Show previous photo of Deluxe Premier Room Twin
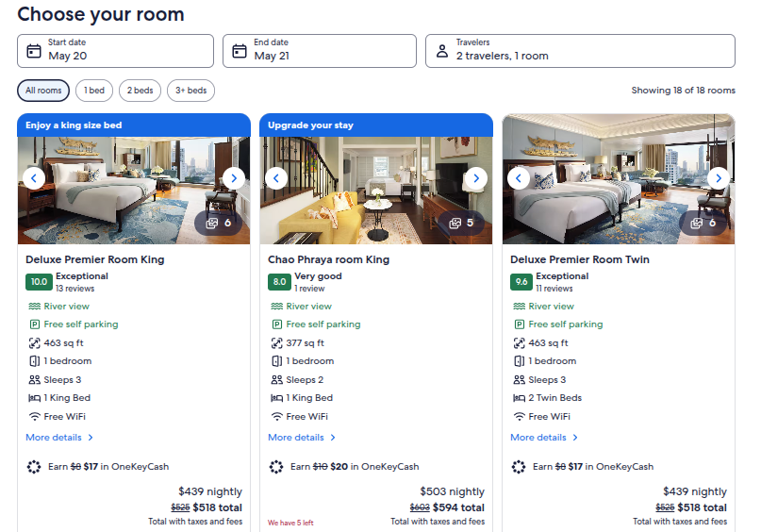 pos(519,178)
